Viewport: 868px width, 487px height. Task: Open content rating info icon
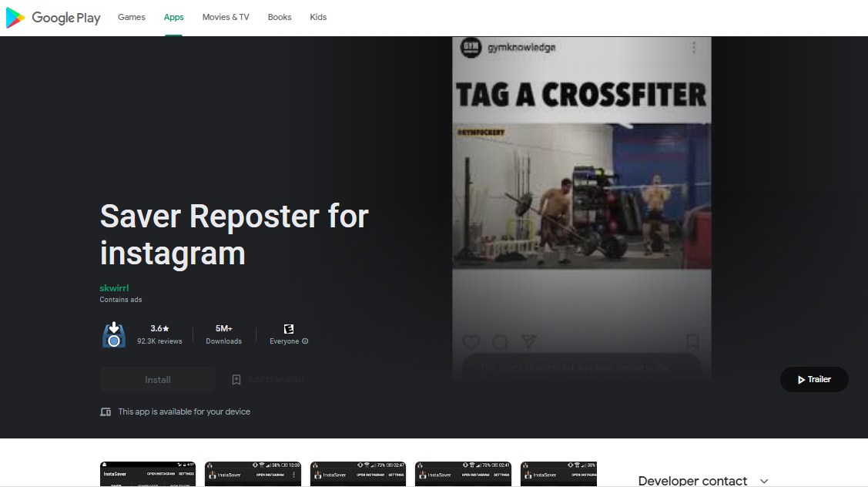click(x=305, y=341)
